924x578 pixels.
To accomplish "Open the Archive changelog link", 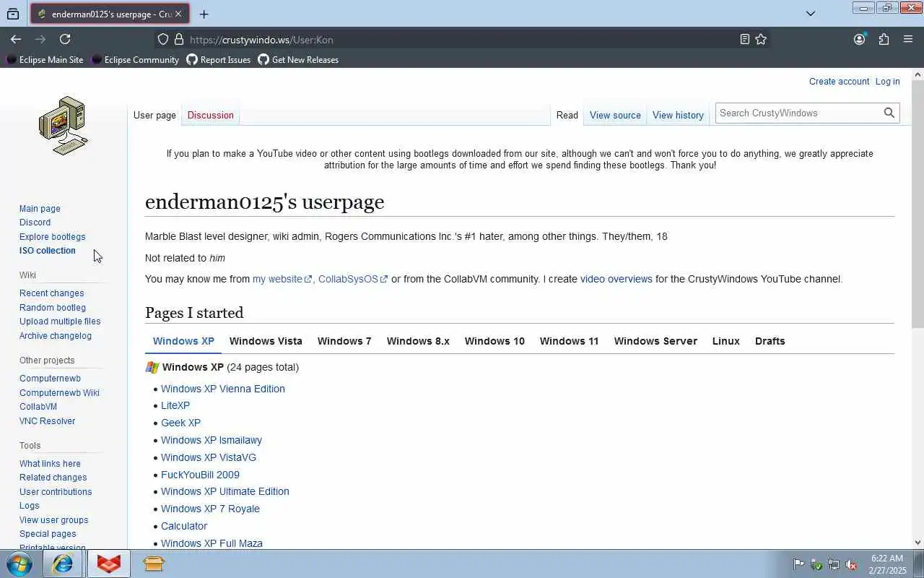I will point(55,336).
